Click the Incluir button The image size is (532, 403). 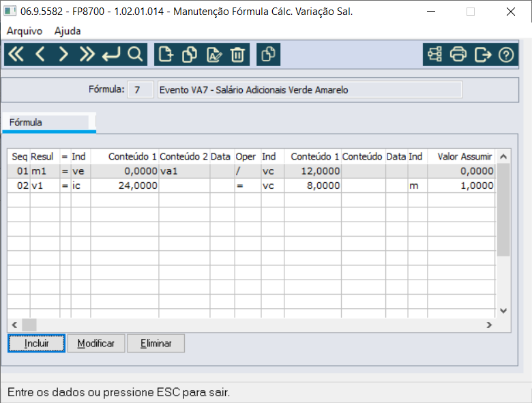point(36,343)
